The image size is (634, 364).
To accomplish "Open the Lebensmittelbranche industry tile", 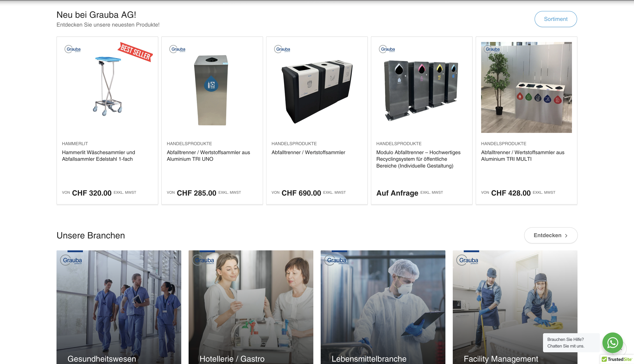I will point(383,307).
